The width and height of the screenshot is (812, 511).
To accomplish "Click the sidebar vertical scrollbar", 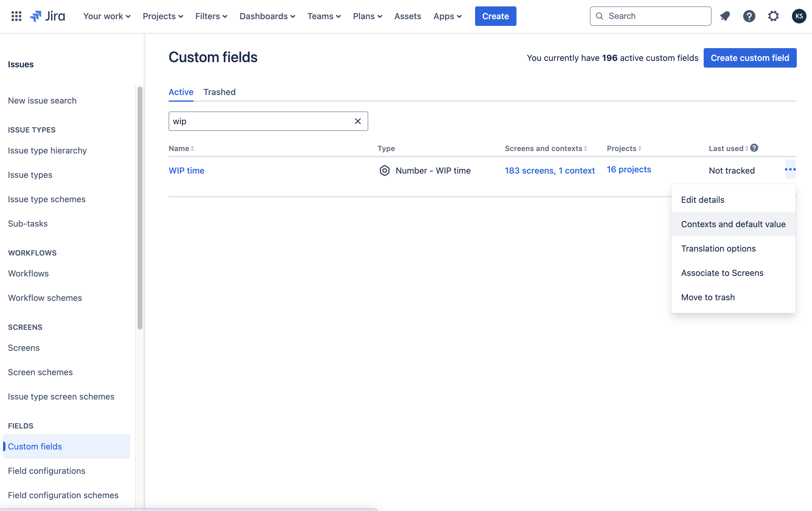I will [x=140, y=207].
